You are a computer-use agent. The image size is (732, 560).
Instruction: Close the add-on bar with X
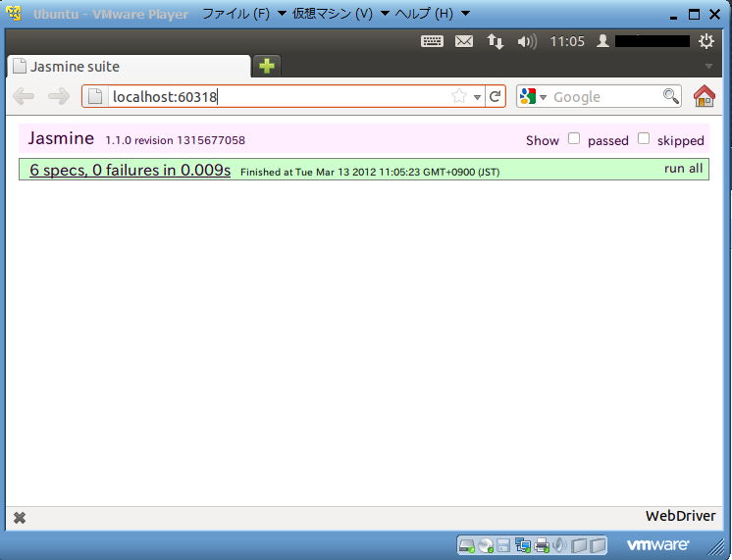click(x=20, y=518)
